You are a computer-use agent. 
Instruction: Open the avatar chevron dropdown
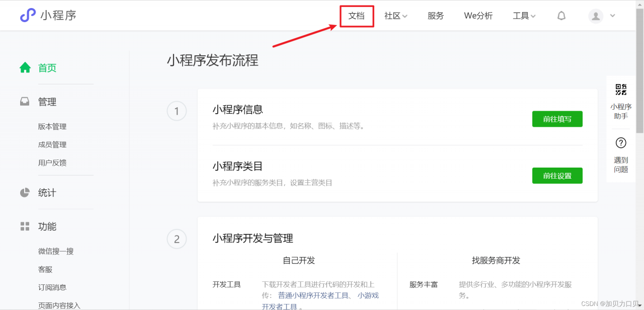coord(612,16)
